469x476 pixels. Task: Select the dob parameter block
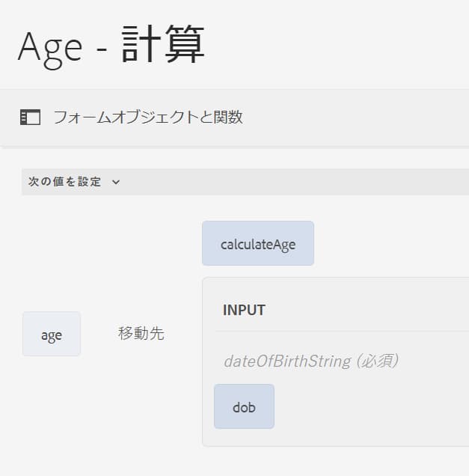point(244,406)
